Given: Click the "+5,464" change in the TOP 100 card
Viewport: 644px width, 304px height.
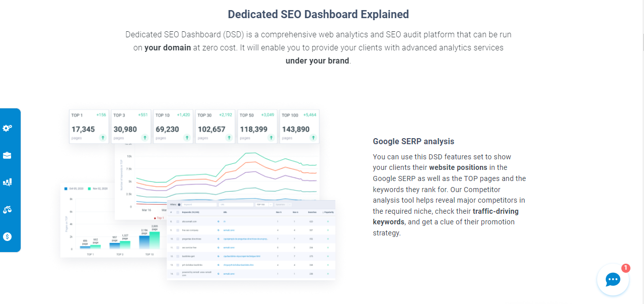Looking at the screenshot, I should (x=309, y=115).
